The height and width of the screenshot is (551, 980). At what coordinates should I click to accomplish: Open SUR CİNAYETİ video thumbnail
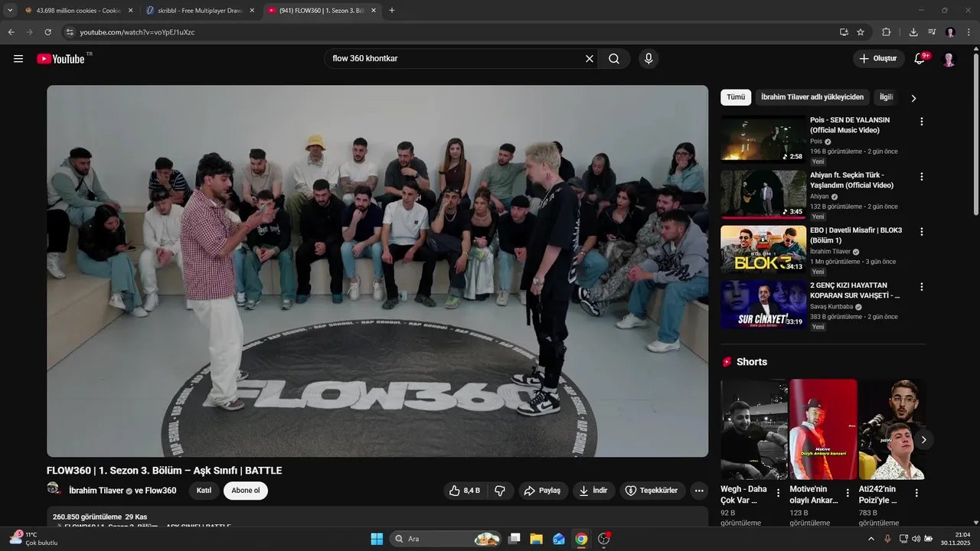tap(763, 305)
